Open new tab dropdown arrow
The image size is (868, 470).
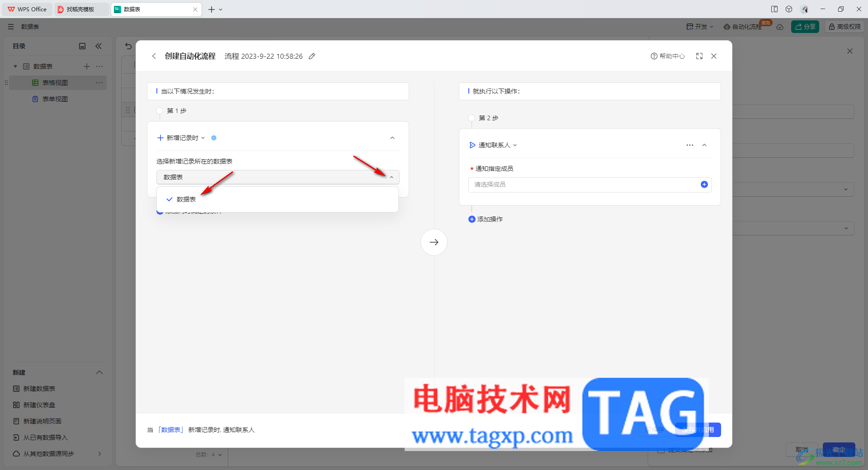tap(221, 9)
